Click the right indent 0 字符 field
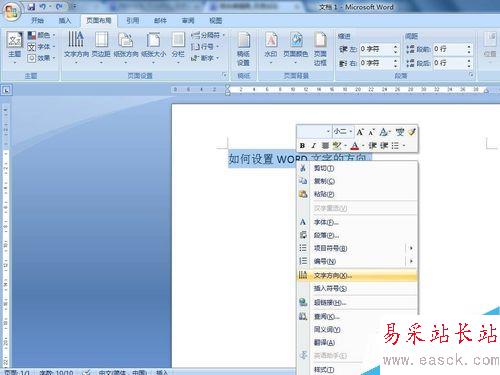 (x=376, y=63)
